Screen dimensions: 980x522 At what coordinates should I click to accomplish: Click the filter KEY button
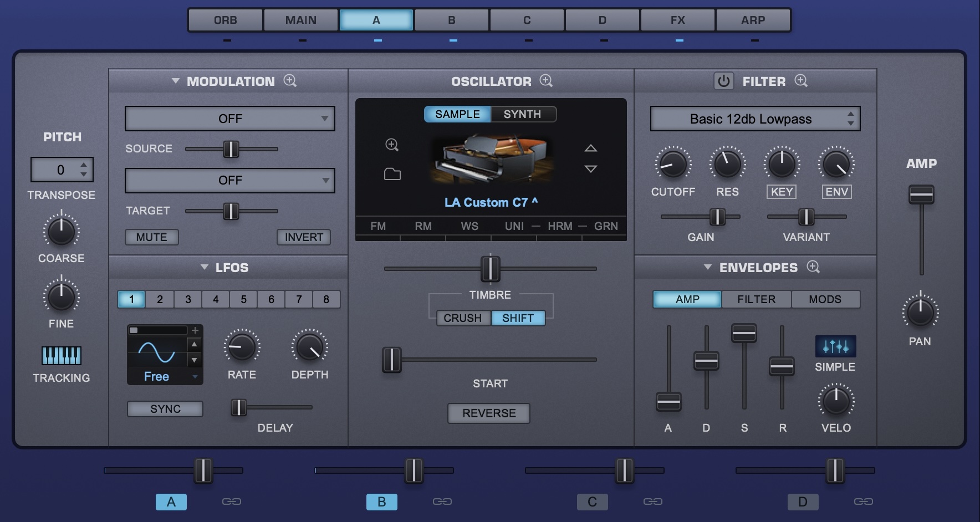pyautogui.click(x=782, y=192)
